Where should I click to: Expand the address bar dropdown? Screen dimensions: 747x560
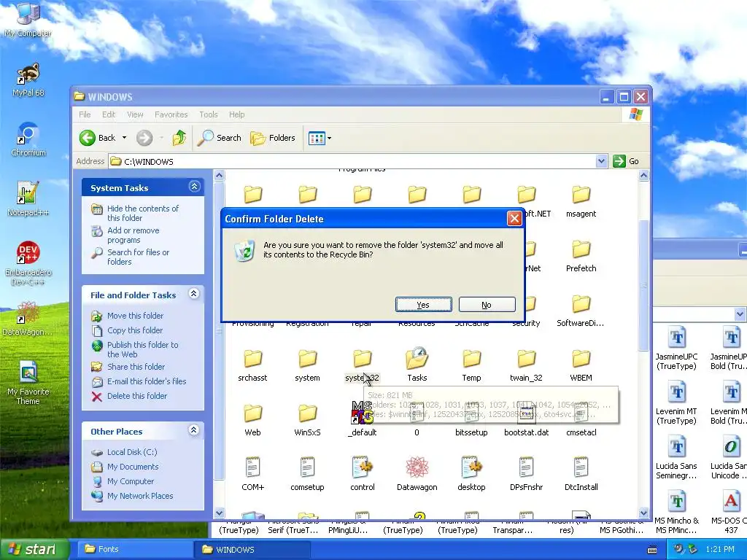click(x=602, y=161)
